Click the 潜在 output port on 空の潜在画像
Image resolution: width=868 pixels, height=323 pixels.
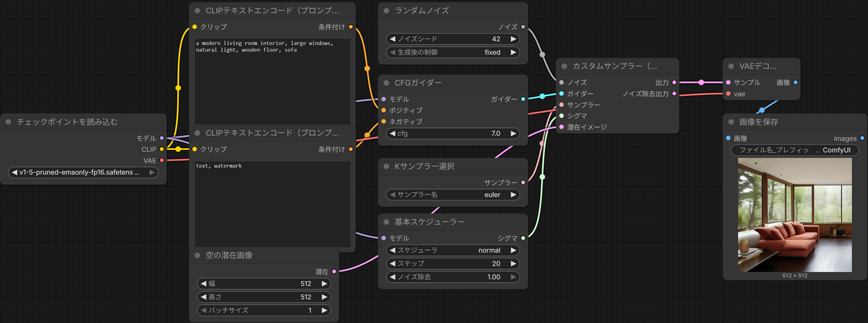[x=334, y=271]
